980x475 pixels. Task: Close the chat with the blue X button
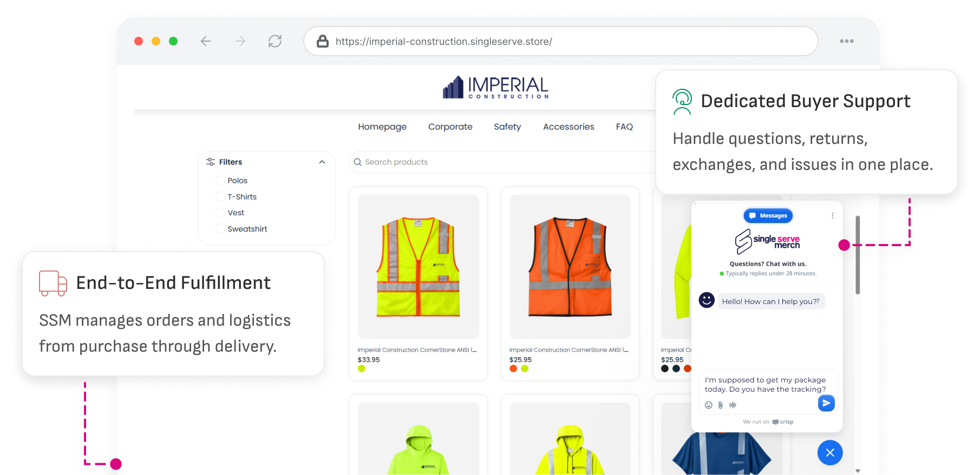[x=830, y=453]
